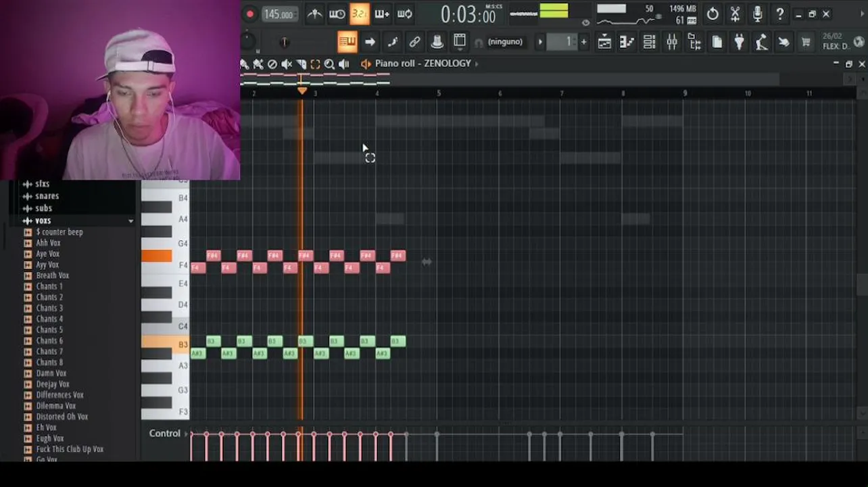Select the Ahh Vox sample
The width and height of the screenshot is (868, 487).
48,243
